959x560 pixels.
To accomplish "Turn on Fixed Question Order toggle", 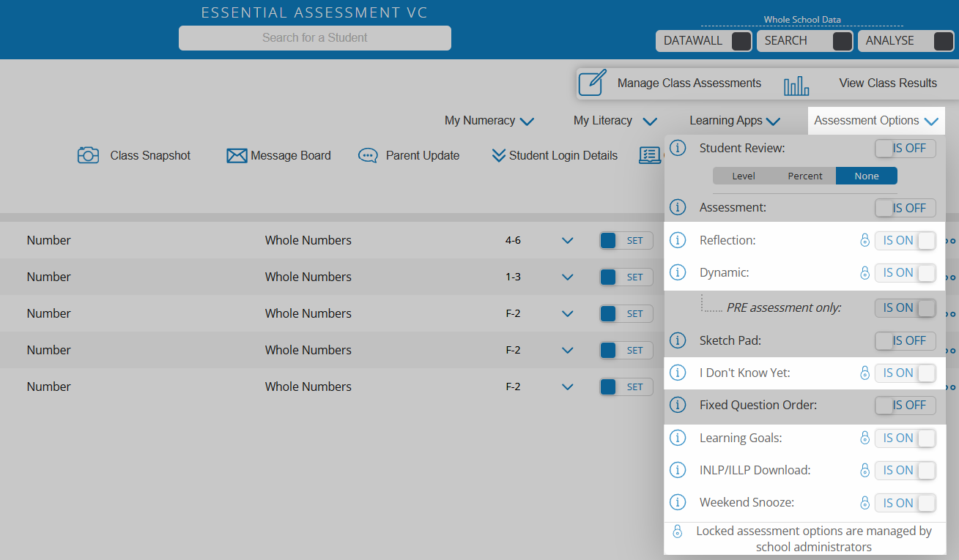I will click(905, 405).
